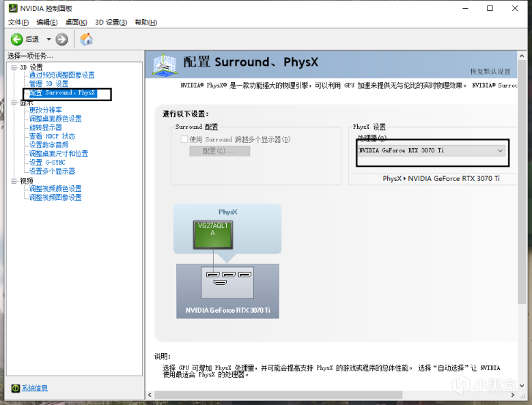Close the NVIDIA control panel window
The image size is (532, 405).
click(x=515, y=8)
